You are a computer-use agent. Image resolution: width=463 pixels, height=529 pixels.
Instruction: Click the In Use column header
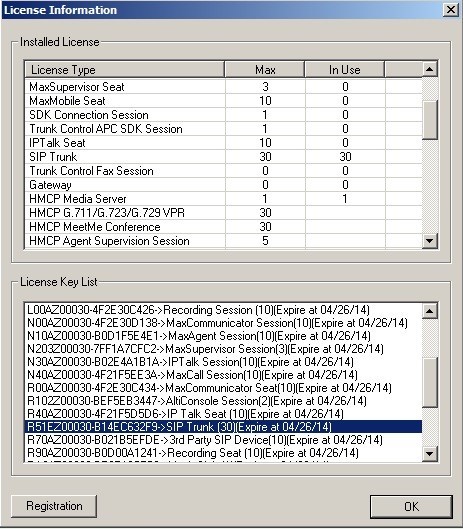pyautogui.click(x=345, y=70)
